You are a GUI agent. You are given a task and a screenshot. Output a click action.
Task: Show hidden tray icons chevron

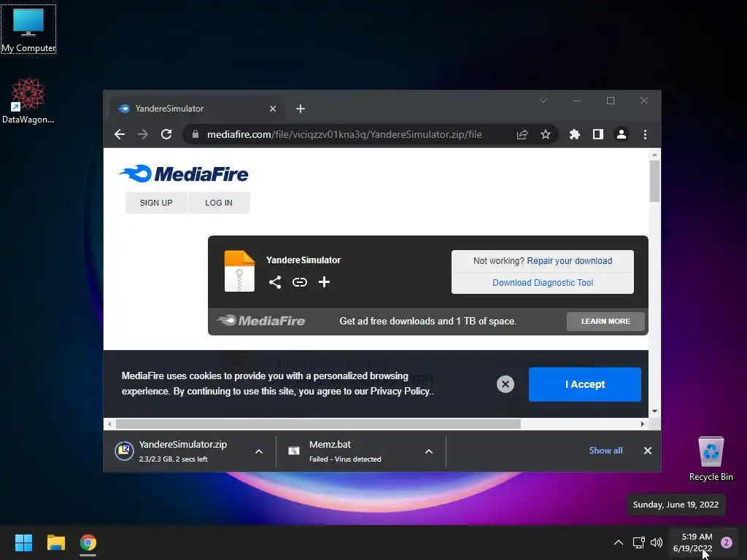[x=619, y=542]
